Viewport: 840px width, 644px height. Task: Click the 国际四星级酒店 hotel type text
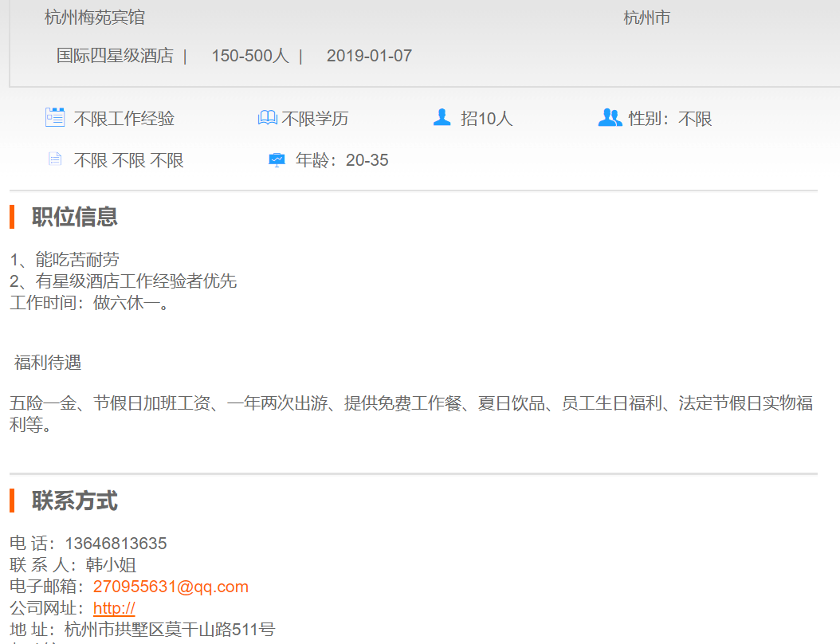coord(115,56)
